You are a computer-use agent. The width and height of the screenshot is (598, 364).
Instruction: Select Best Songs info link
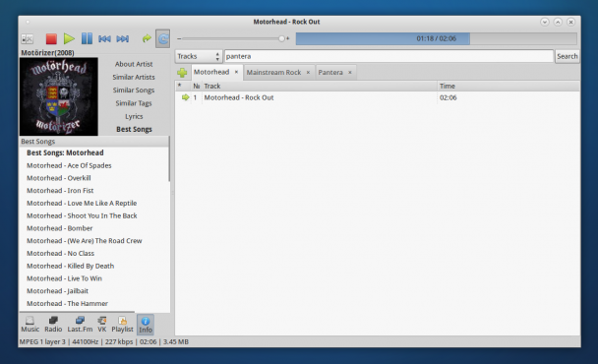pyautogui.click(x=134, y=129)
